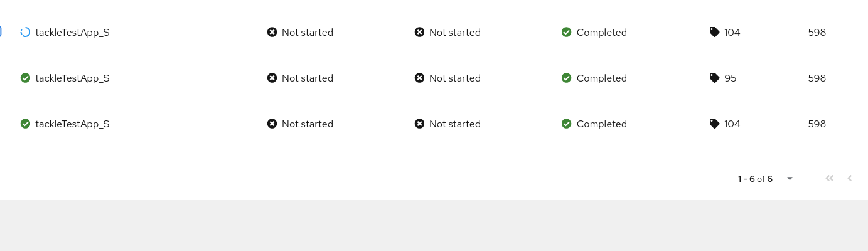Click the blue loading spinner beside tackleTestApp_S
Image resolution: width=868 pixels, height=251 pixels.
click(25, 32)
